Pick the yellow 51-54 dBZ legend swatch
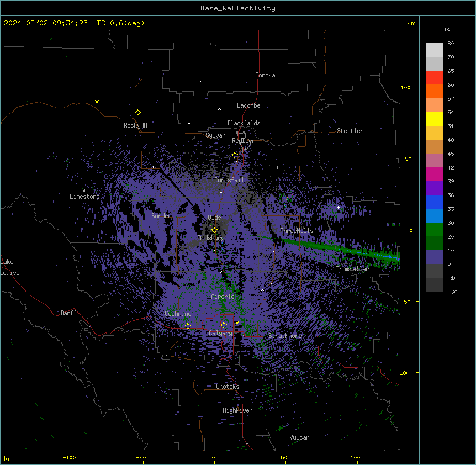The height and width of the screenshot is (465, 476). click(434, 119)
